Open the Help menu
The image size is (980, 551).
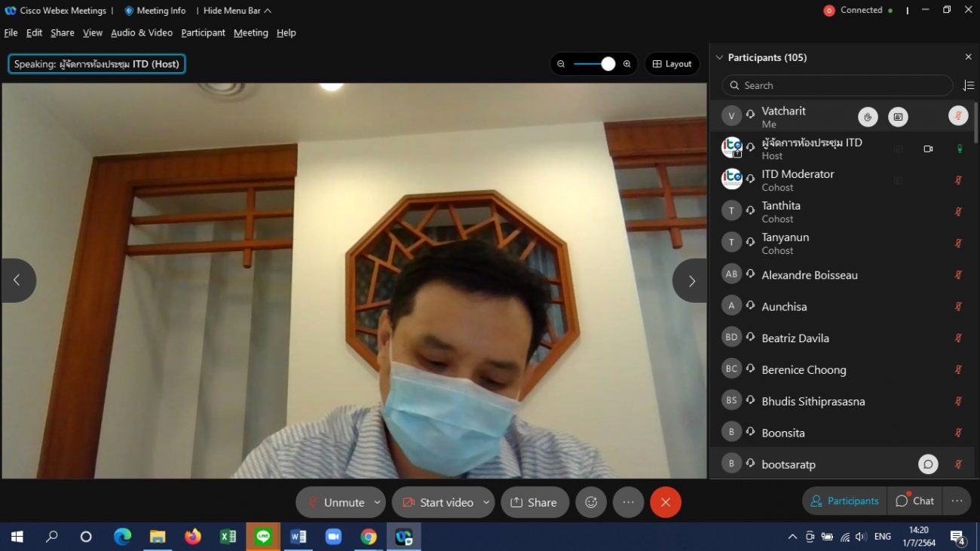tap(286, 32)
